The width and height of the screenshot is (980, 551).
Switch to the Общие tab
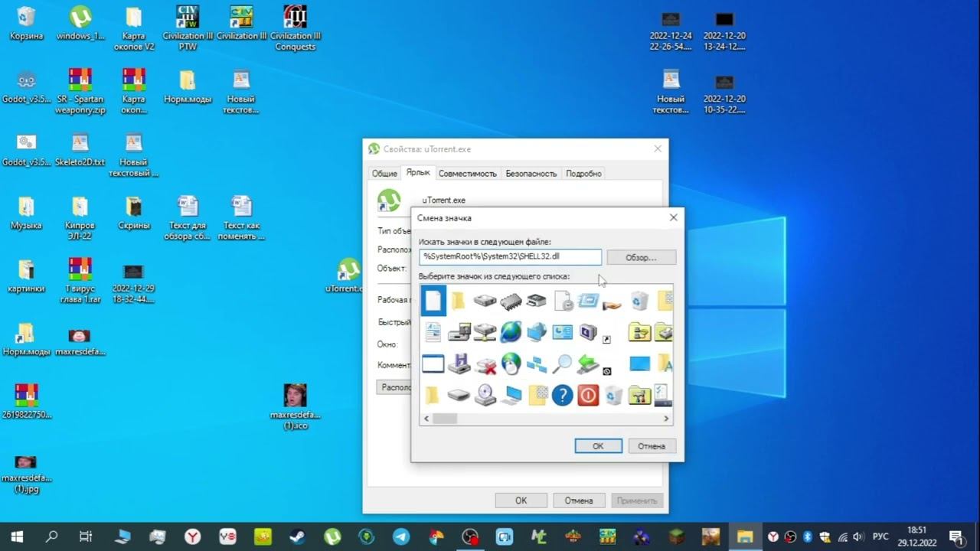click(x=384, y=174)
